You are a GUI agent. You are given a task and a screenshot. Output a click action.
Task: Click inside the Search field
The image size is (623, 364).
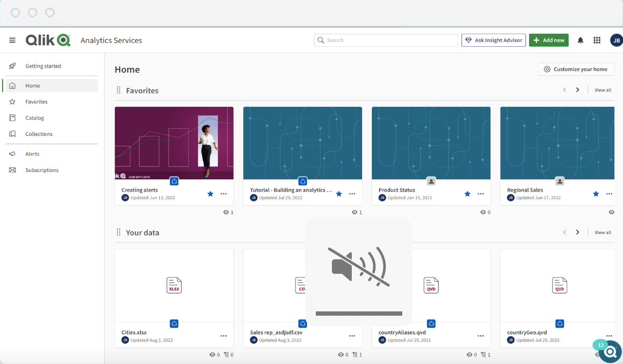pos(386,40)
